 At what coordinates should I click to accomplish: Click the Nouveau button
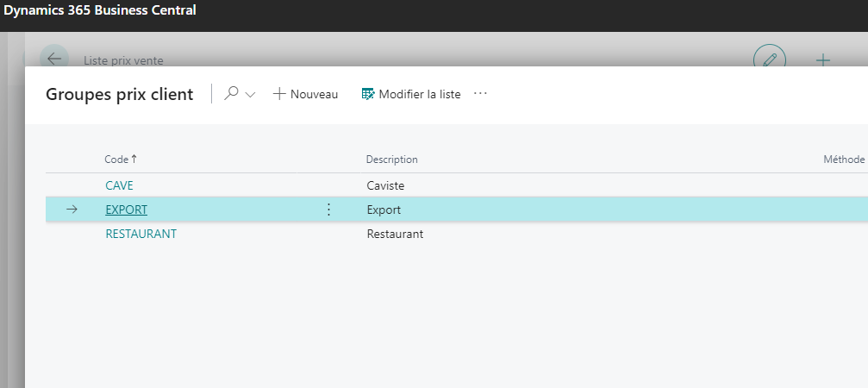click(x=306, y=94)
